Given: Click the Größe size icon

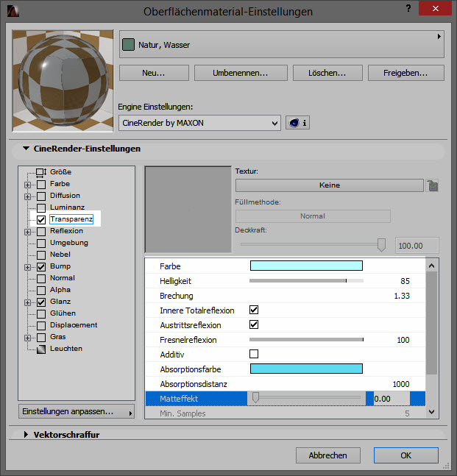Looking at the screenshot, I should 41,172.
